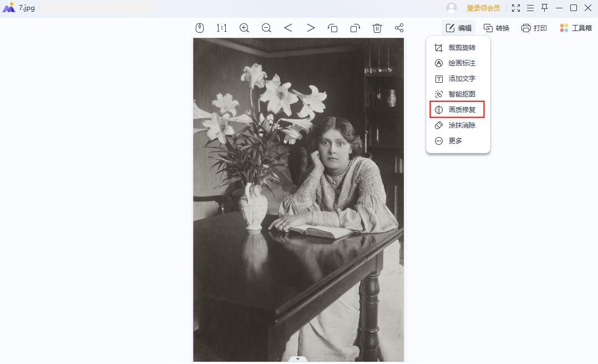Click the displayed vintage photo

pos(298,200)
